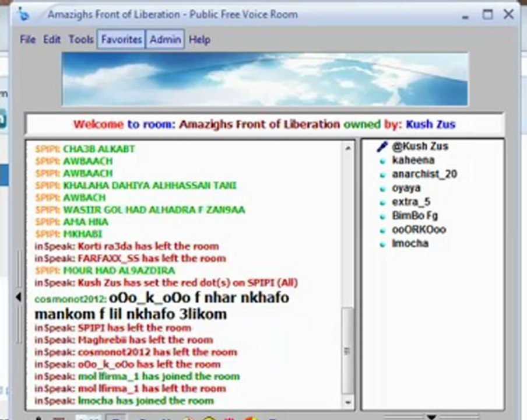Click 'mol lfirma_1 has joined the room'
Image resolution: width=527 pixels, height=420 pixels.
pyautogui.click(x=137, y=376)
